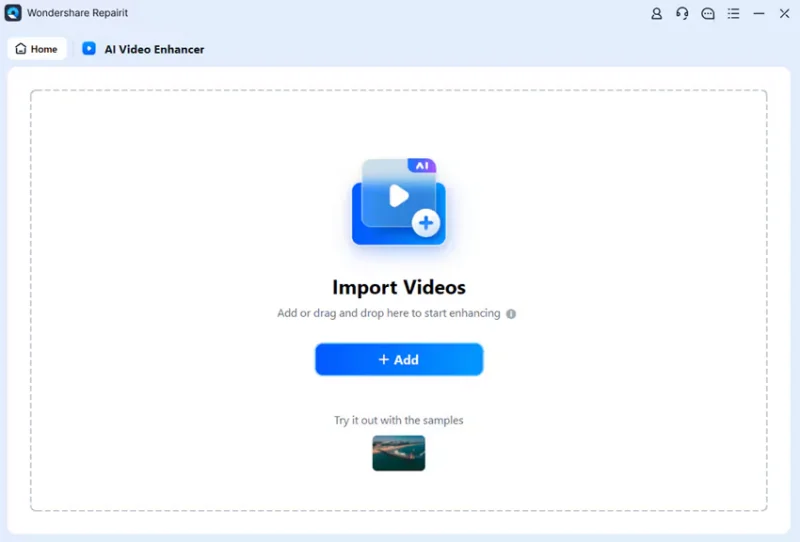Screen dimensions: 800x542
Task: Click the headset customer support icon
Action: point(682,14)
